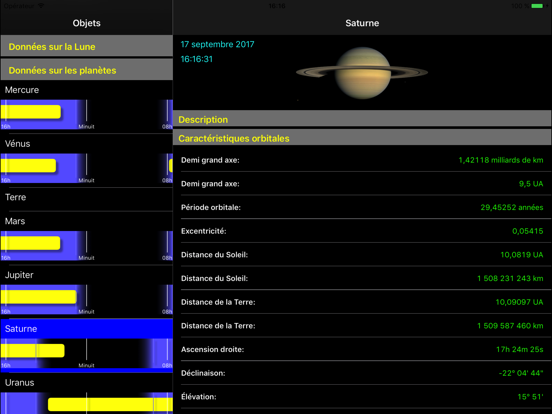Click the Déclinaison label
Screen dimensions: 552x414
point(203,373)
